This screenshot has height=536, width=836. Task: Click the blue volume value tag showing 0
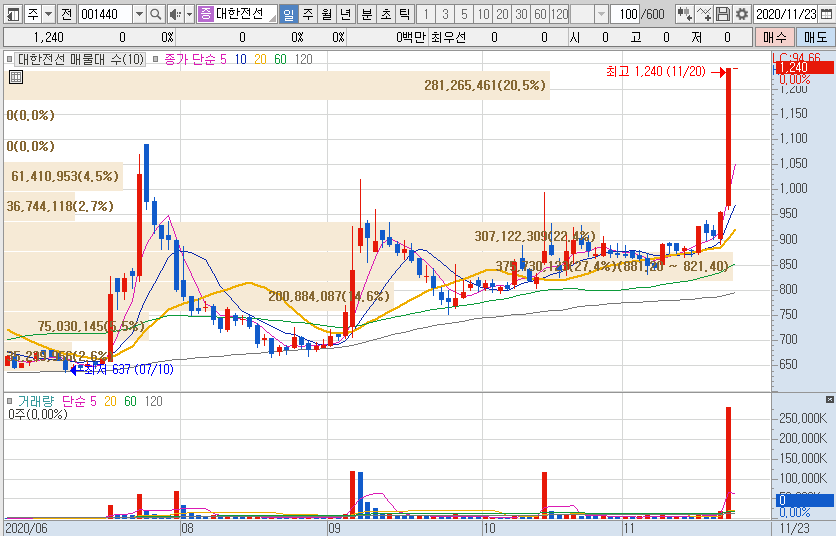click(x=805, y=500)
